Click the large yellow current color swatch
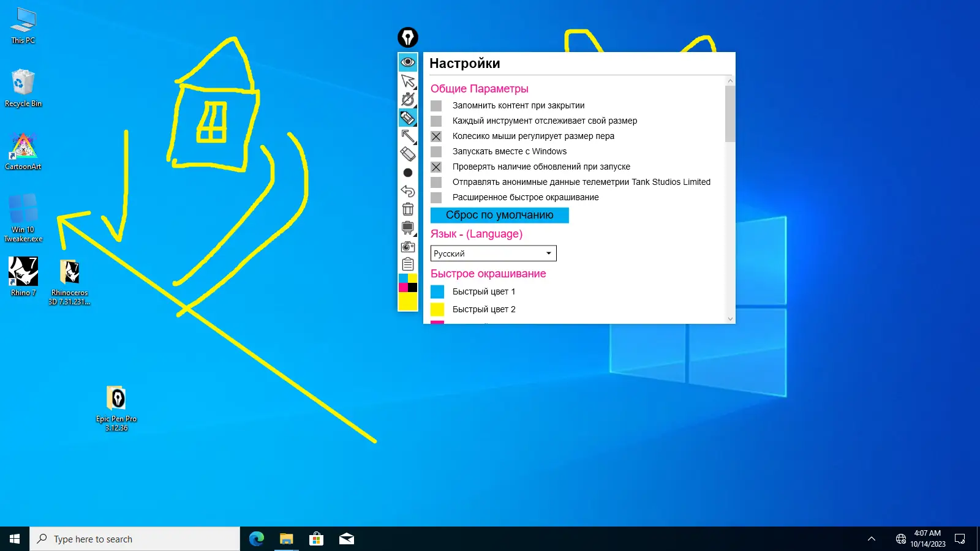Viewport: 980px width, 551px height. tap(408, 301)
